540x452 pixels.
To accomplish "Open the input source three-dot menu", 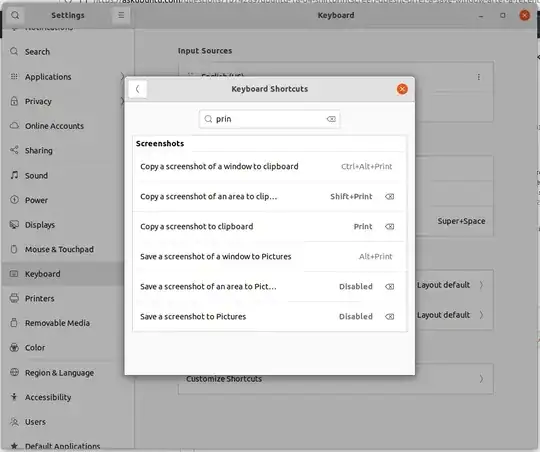I will [479, 77].
